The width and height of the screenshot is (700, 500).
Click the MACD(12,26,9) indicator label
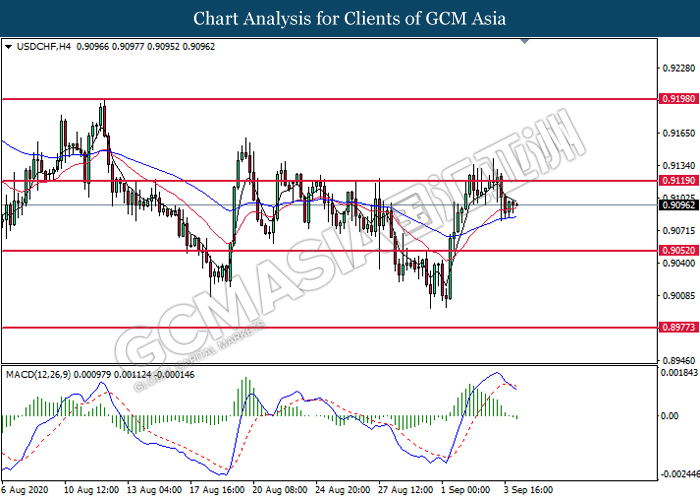click(x=38, y=375)
